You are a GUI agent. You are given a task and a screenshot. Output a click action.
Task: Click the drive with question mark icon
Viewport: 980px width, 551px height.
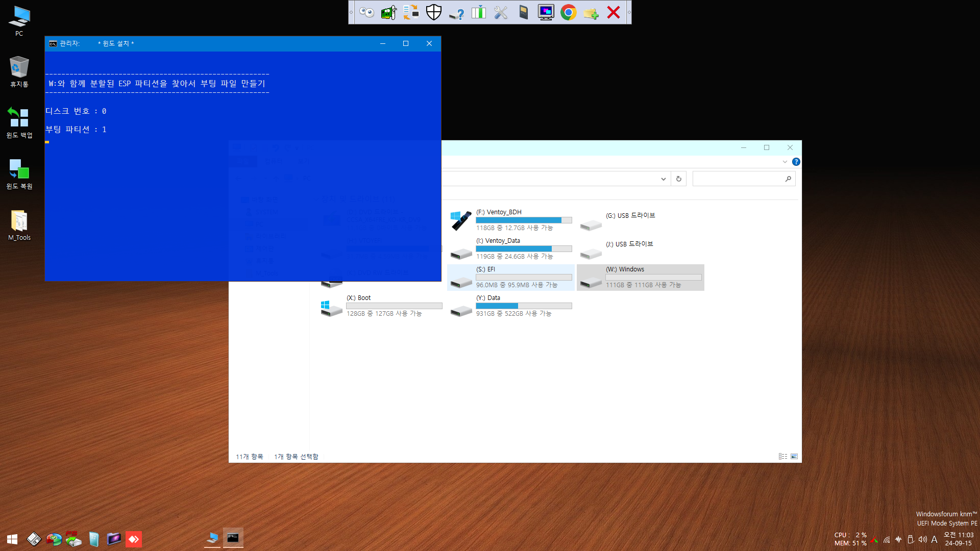pos(456,13)
